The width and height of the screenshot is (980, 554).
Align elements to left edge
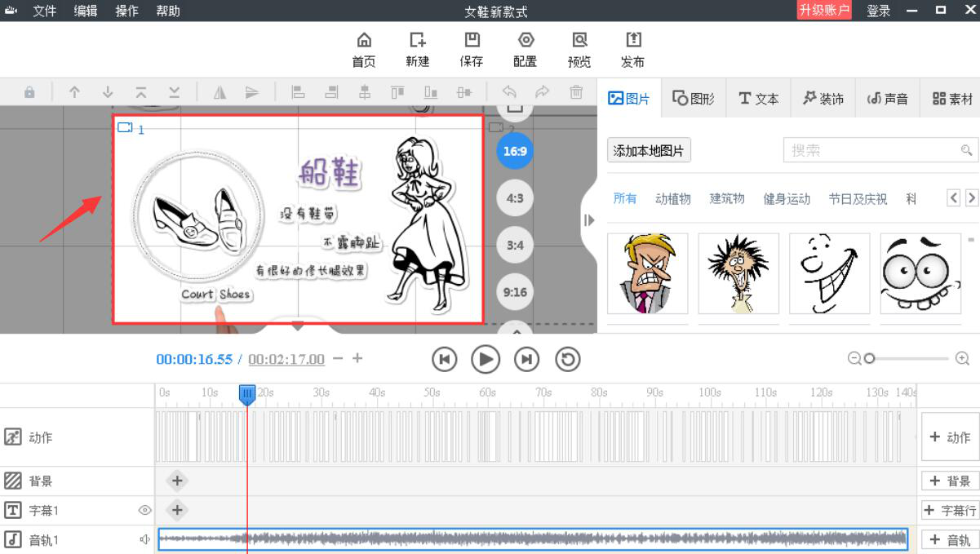(x=298, y=93)
